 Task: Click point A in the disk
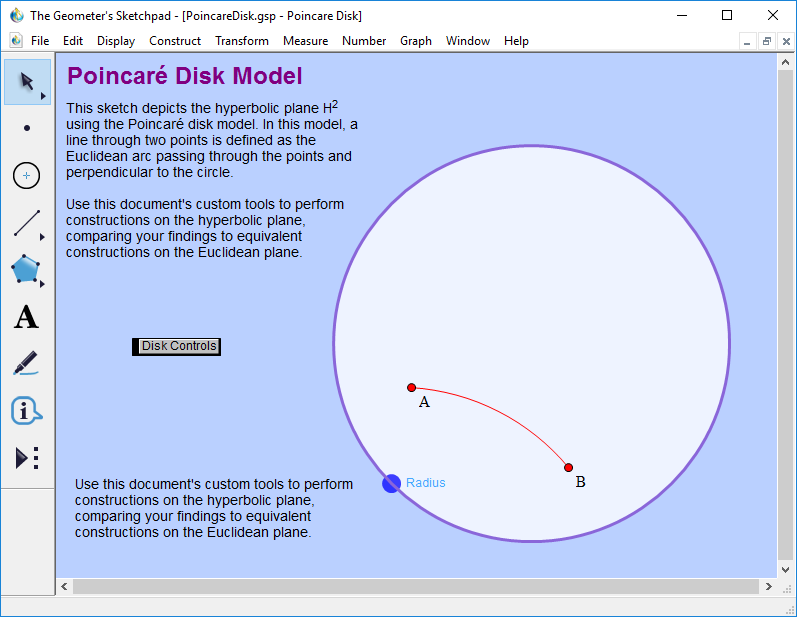(411, 387)
